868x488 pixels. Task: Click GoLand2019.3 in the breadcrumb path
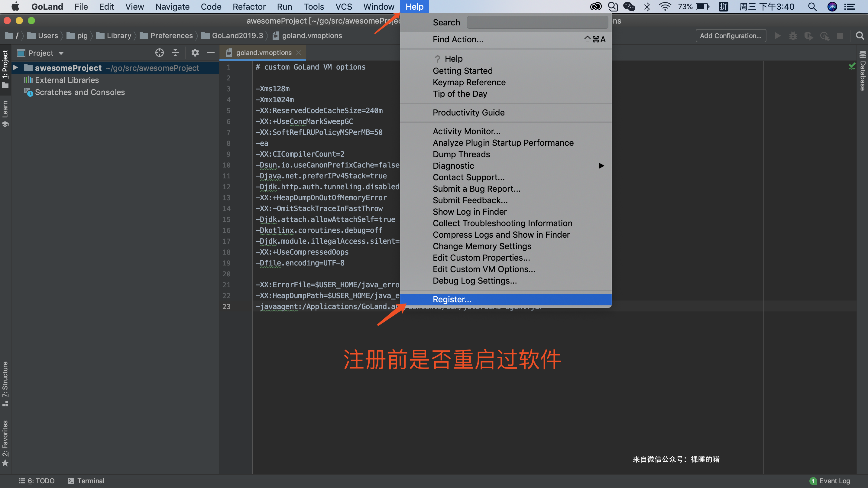point(232,36)
